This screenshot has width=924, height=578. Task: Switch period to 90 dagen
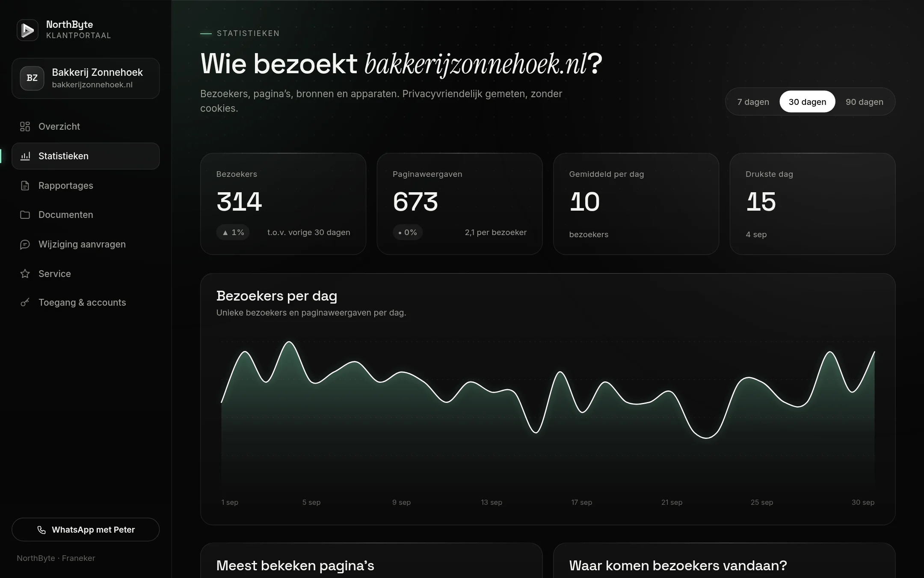click(864, 102)
